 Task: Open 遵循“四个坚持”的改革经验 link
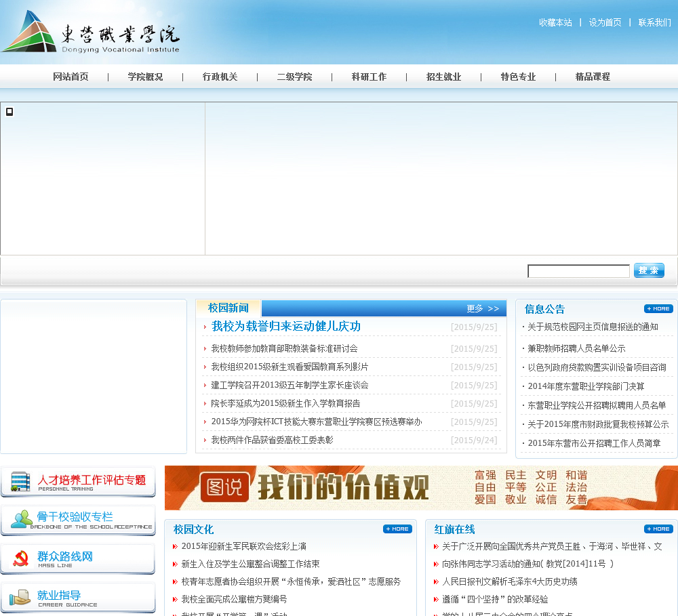pos(495,600)
